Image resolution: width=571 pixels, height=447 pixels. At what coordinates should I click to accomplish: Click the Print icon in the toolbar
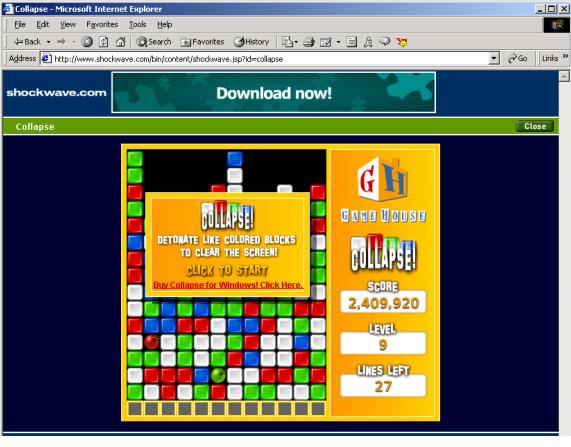click(309, 42)
